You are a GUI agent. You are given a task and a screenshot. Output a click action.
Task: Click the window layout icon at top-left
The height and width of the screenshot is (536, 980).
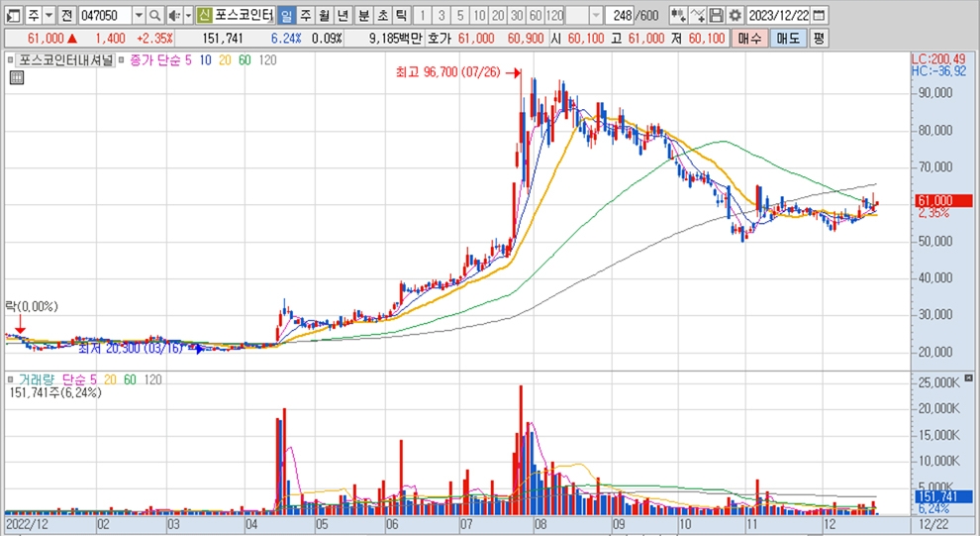click(13, 15)
